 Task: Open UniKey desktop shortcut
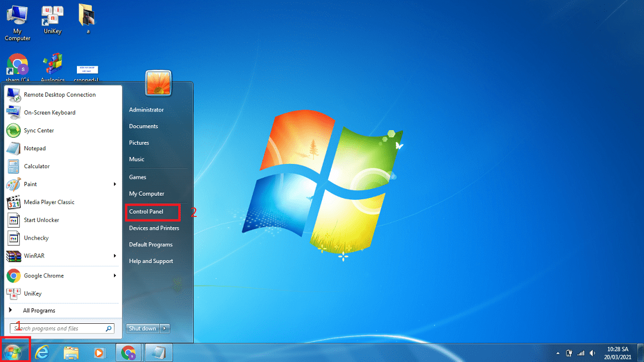coord(52,20)
